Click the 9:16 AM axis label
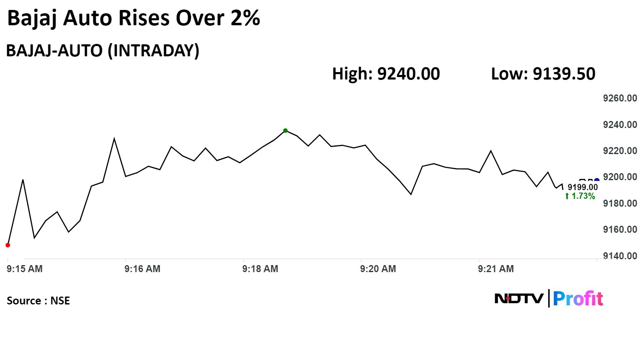Image resolution: width=644 pixels, height=362 pixels. [142, 269]
